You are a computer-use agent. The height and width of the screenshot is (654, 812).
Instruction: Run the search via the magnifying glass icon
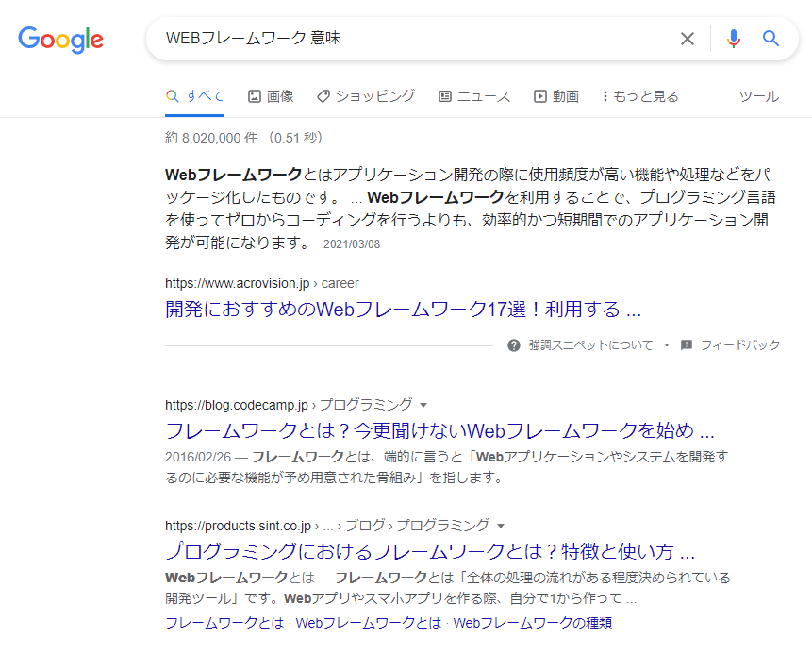pos(771,39)
